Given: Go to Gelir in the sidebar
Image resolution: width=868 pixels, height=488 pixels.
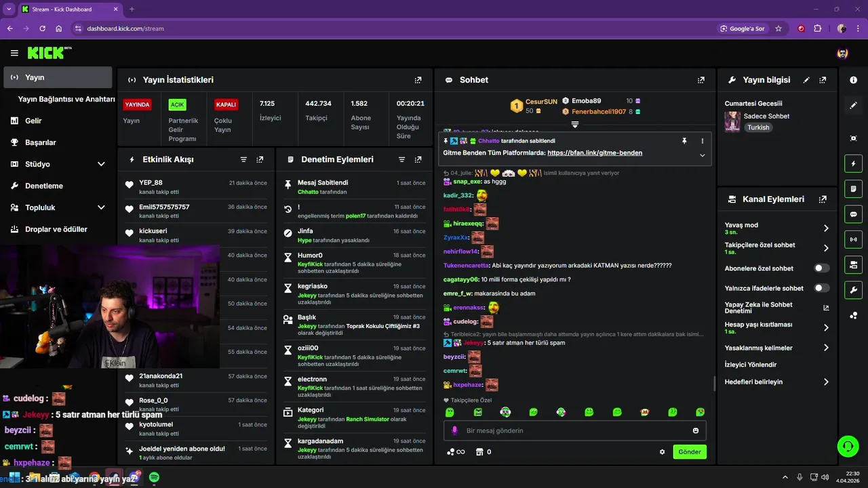Looking at the screenshot, I should [x=57, y=121].
